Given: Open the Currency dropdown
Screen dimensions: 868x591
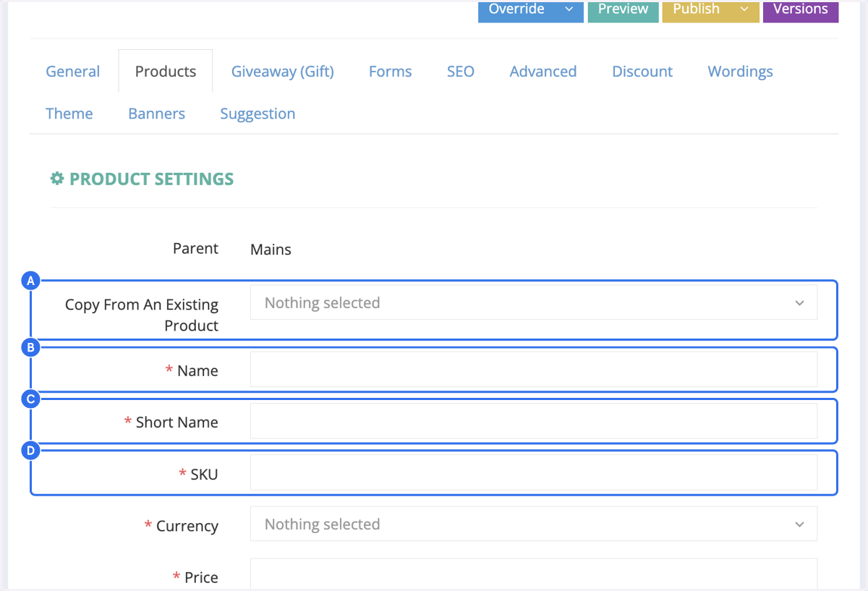Looking at the screenshot, I should (x=534, y=524).
